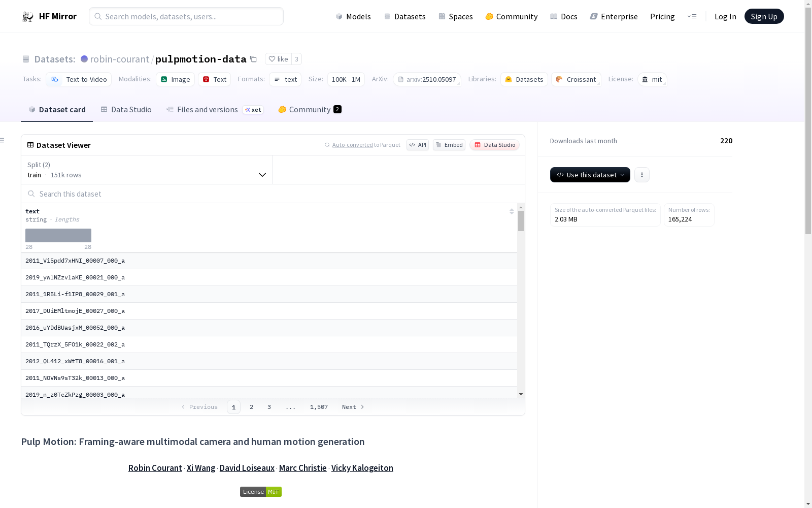The height and width of the screenshot is (508, 812).
Task: Click the Embed button in viewer
Action: coord(449,145)
